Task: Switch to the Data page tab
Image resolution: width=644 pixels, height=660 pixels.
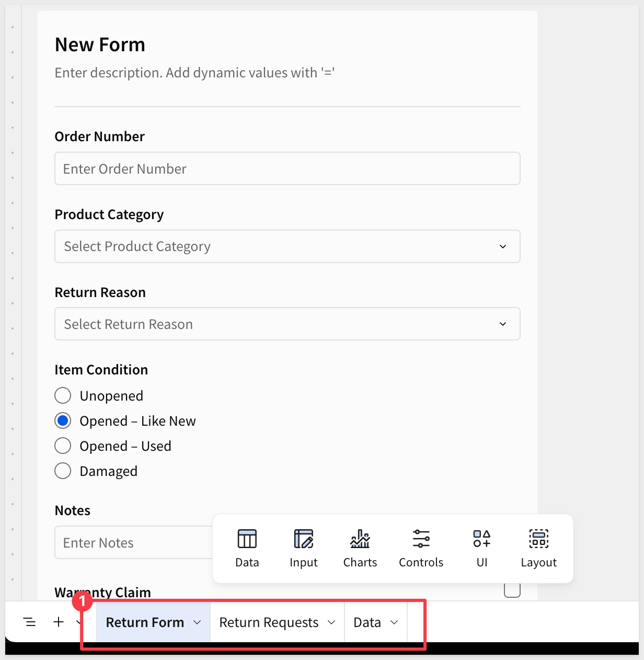Action: coord(367,622)
